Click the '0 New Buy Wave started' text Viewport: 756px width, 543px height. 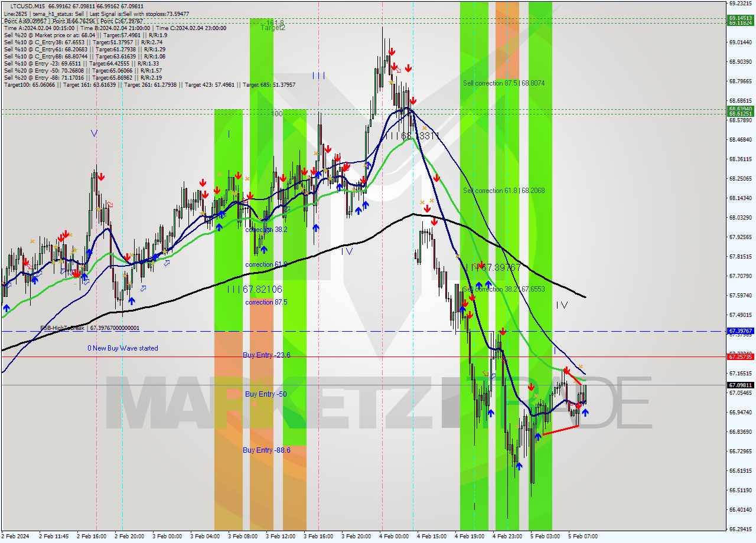(x=123, y=348)
